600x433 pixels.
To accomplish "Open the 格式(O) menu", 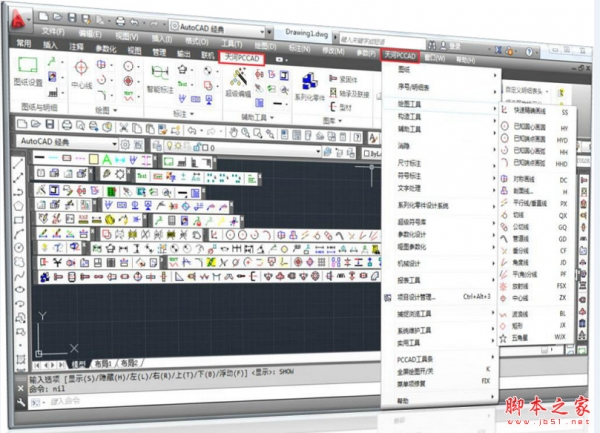I will [197, 41].
